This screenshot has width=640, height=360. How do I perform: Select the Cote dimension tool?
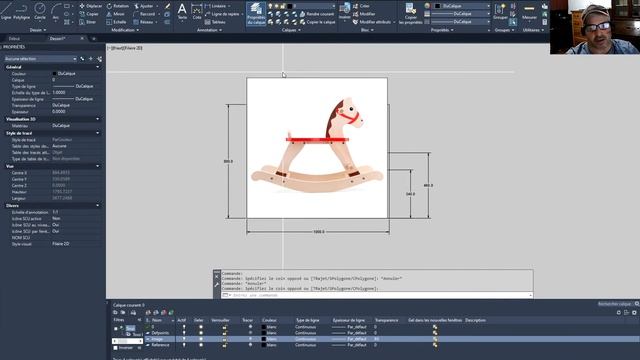pyautogui.click(x=197, y=11)
